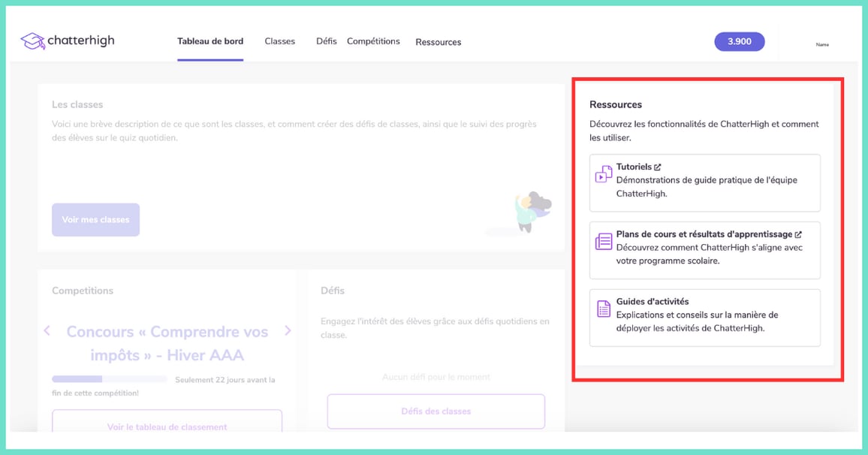Open the 3.900 points badge
The image size is (868, 455).
click(x=739, y=41)
